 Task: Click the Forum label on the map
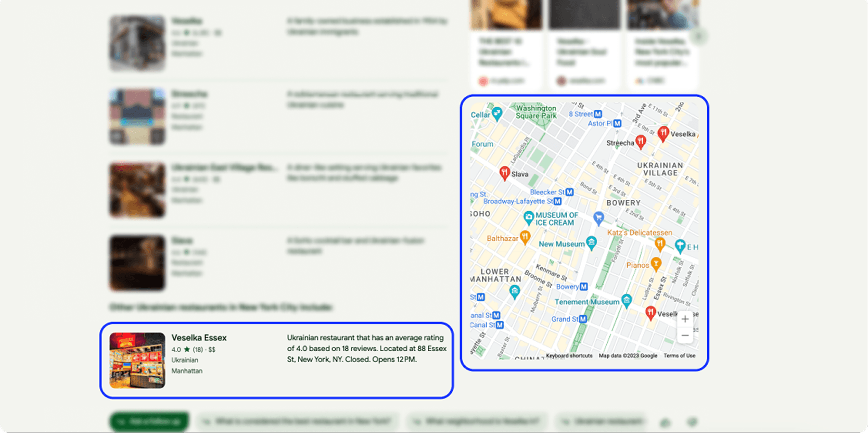coord(482,144)
